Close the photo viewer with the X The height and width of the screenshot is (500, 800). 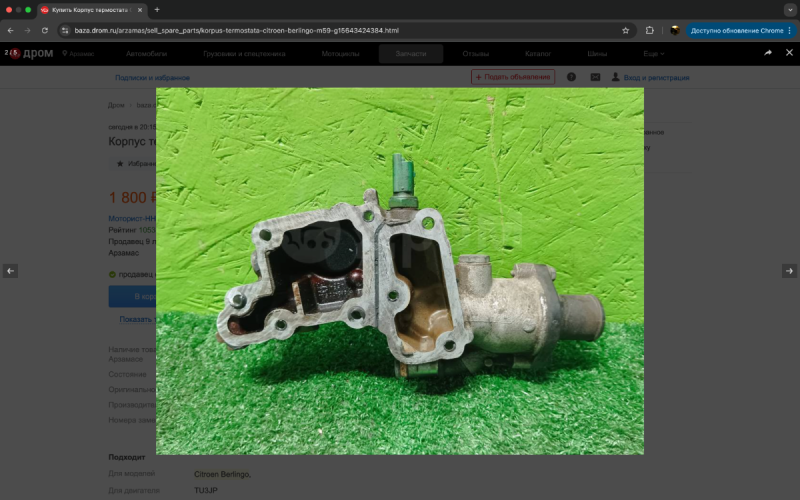pos(789,52)
